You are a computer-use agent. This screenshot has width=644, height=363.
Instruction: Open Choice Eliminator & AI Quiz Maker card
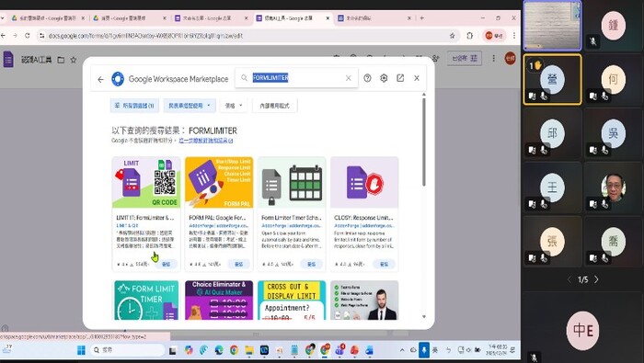tap(219, 301)
